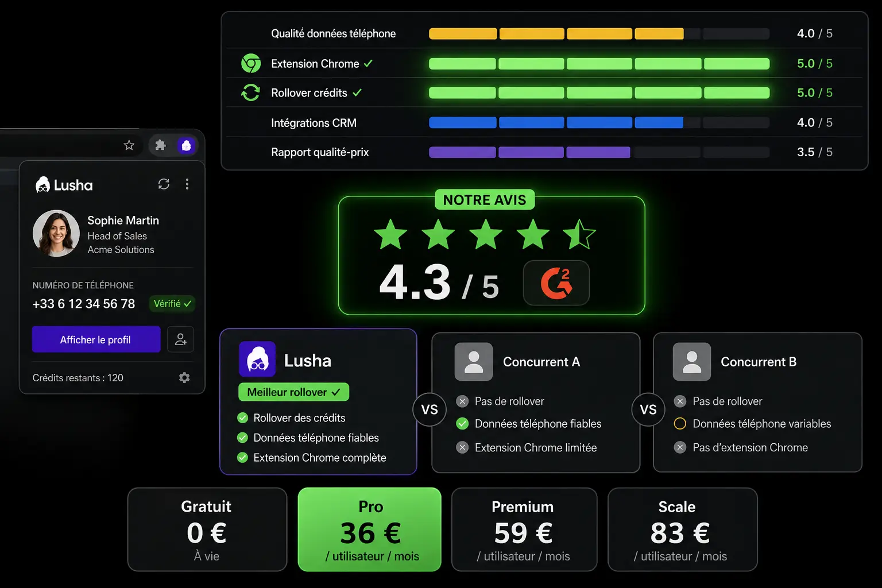
Task: Click the yellow Qualité données téléphone rating bar
Action: point(599,34)
